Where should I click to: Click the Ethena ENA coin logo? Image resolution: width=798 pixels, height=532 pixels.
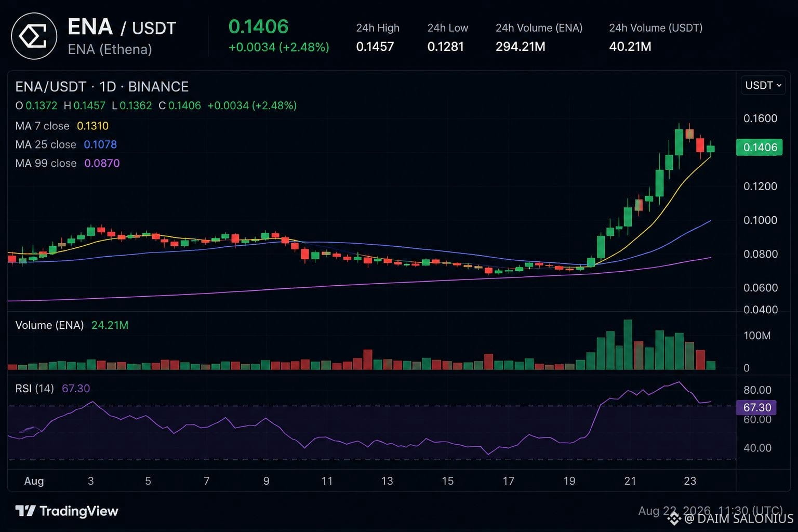(x=34, y=36)
